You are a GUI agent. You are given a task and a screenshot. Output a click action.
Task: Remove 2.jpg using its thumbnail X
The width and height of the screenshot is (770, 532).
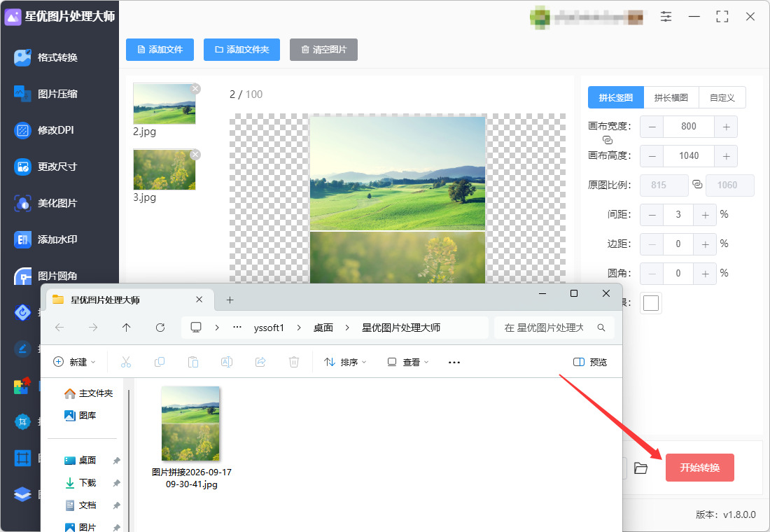click(195, 89)
